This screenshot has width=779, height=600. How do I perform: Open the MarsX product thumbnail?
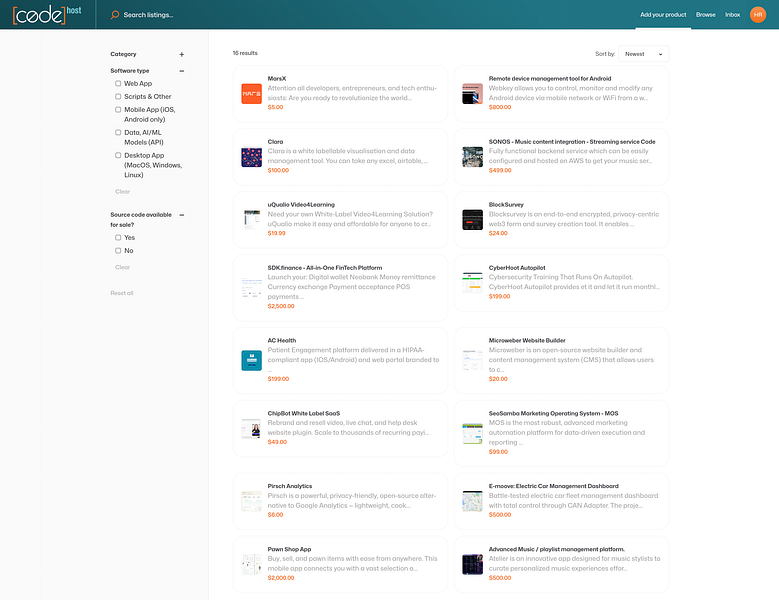(x=251, y=93)
